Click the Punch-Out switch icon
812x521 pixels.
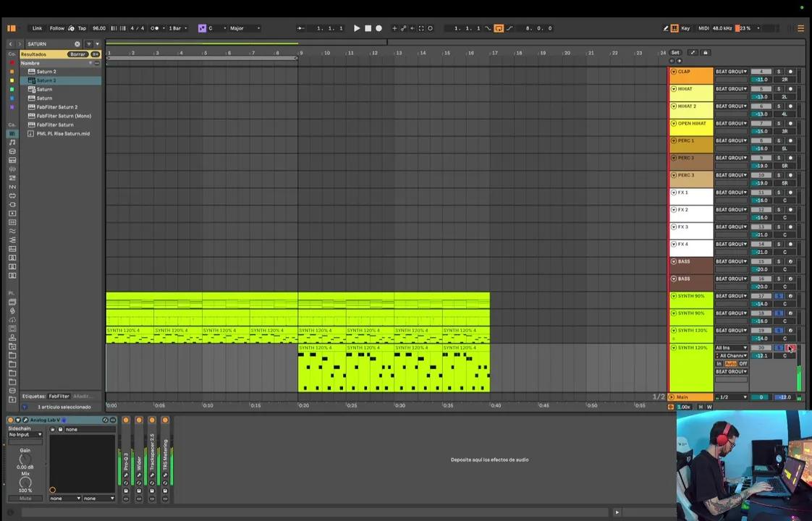(509, 28)
